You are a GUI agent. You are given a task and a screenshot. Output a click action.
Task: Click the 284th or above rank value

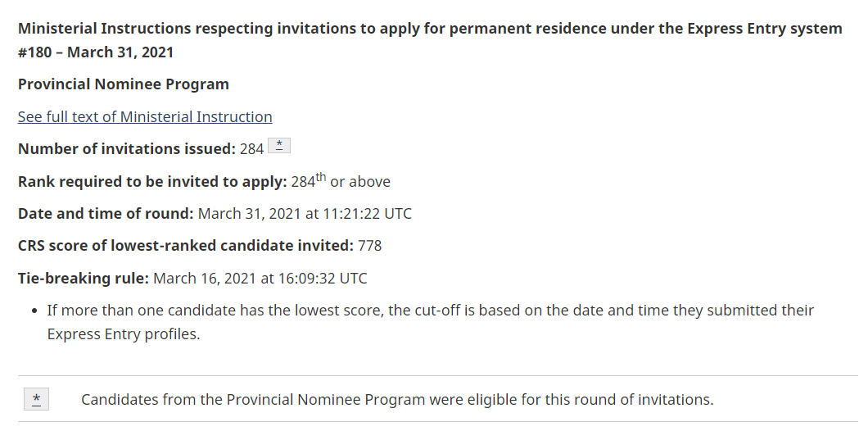point(341,181)
